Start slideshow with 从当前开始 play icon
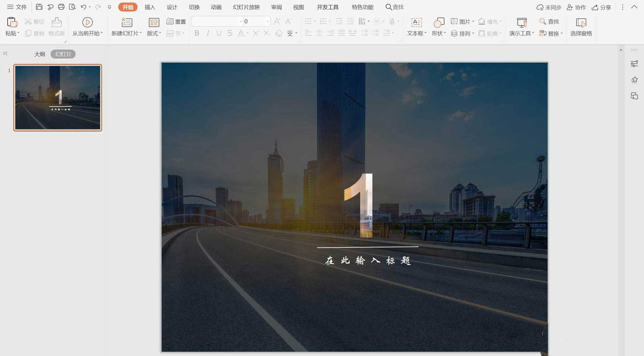Screen dimensions: 644x356 [87, 22]
